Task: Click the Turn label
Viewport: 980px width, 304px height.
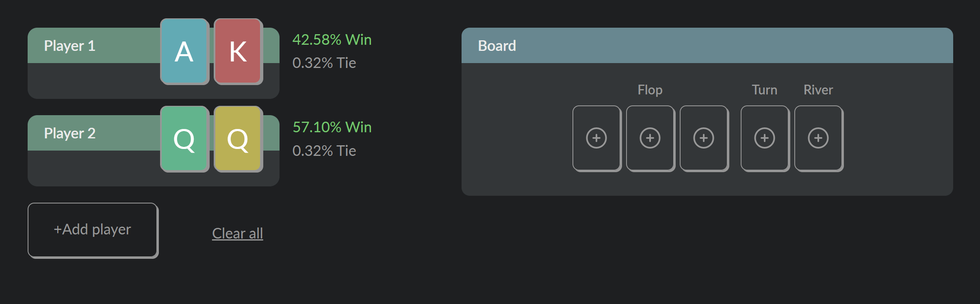Action: click(764, 90)
